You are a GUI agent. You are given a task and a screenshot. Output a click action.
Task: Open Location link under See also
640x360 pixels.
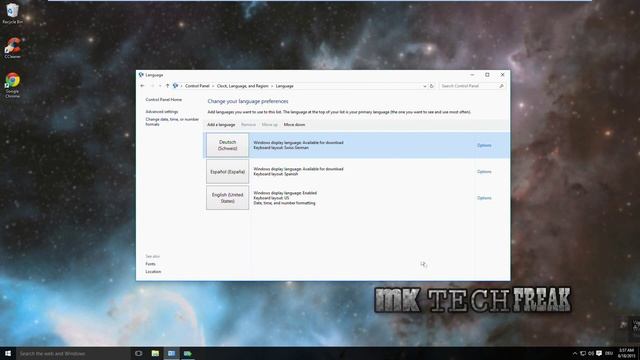pyautogui.click(x=153, y=272)
